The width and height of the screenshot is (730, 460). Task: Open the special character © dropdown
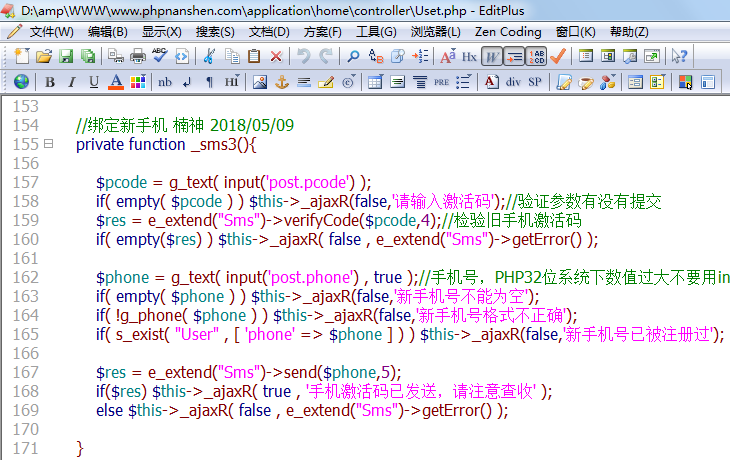point(349,82)
